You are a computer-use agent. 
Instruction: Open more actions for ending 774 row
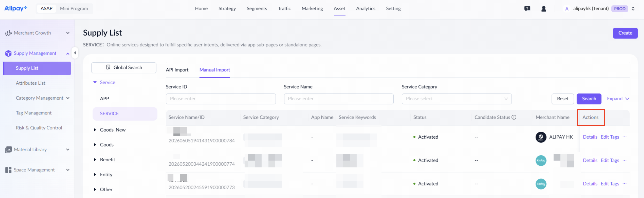(624, 160)
